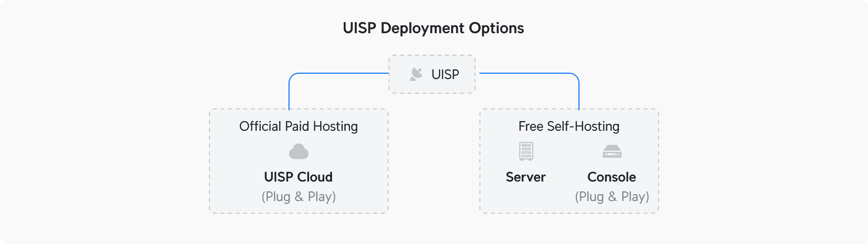Select the Console label

611,177
